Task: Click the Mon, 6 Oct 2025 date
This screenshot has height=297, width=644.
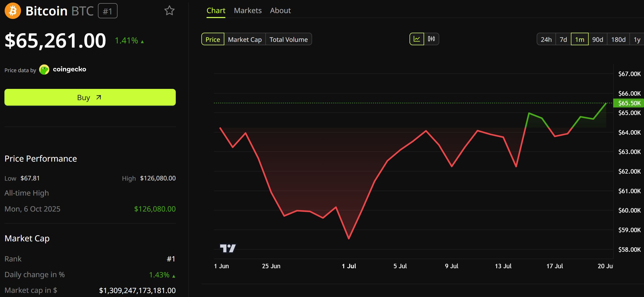Action: 32,209
